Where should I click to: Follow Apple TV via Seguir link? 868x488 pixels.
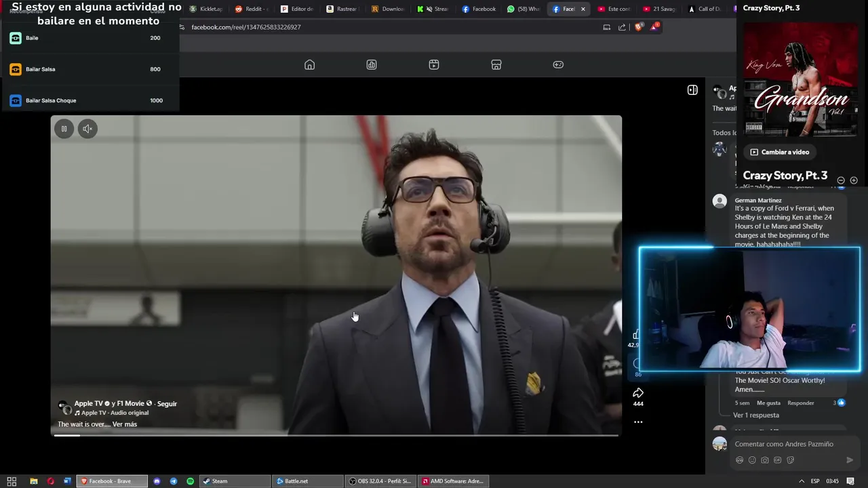tap(167, 403)
